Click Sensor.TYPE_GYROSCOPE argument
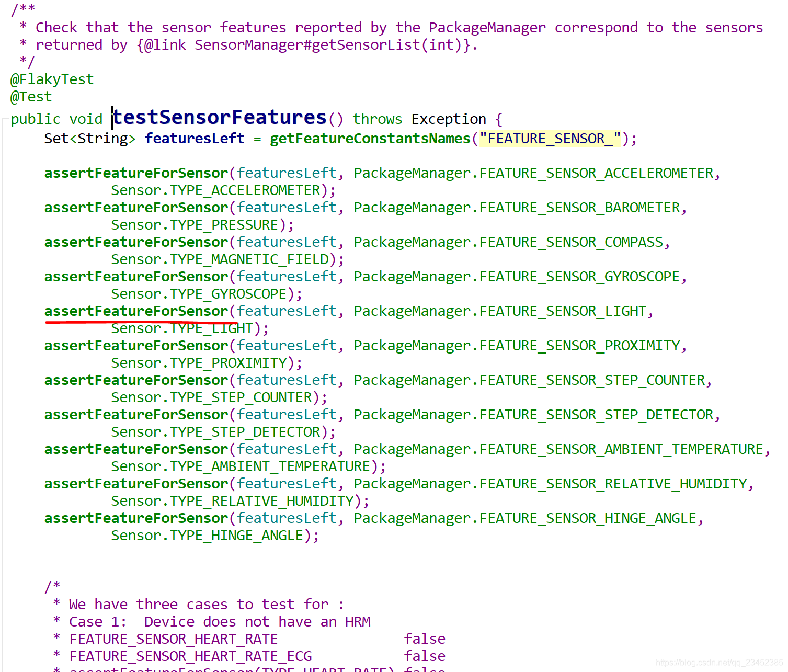788x672 pixels. (199, 294)
